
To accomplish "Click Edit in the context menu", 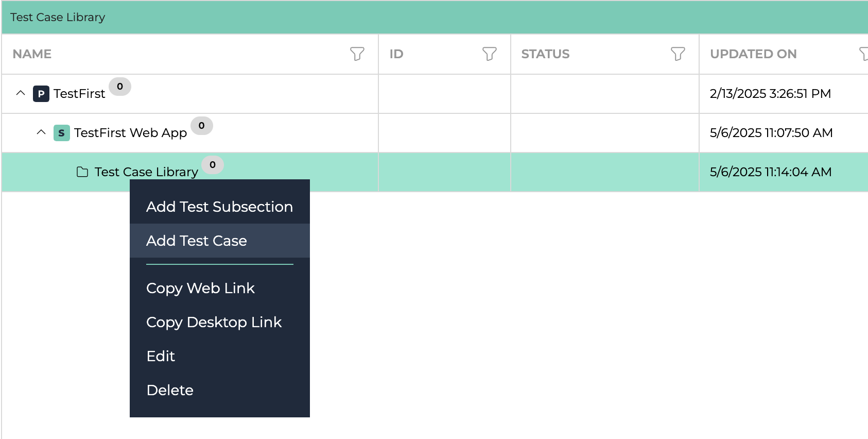I will click(x=161, y=356).
